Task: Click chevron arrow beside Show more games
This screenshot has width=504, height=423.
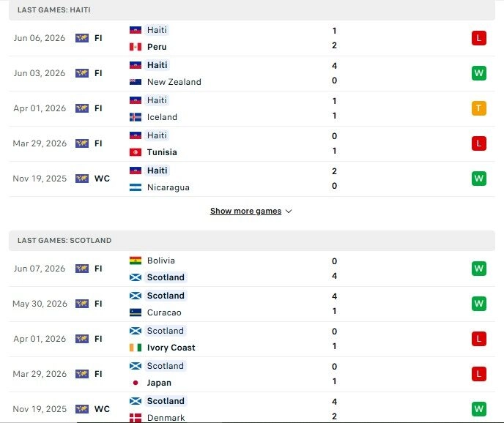Action: coord(289,211)
